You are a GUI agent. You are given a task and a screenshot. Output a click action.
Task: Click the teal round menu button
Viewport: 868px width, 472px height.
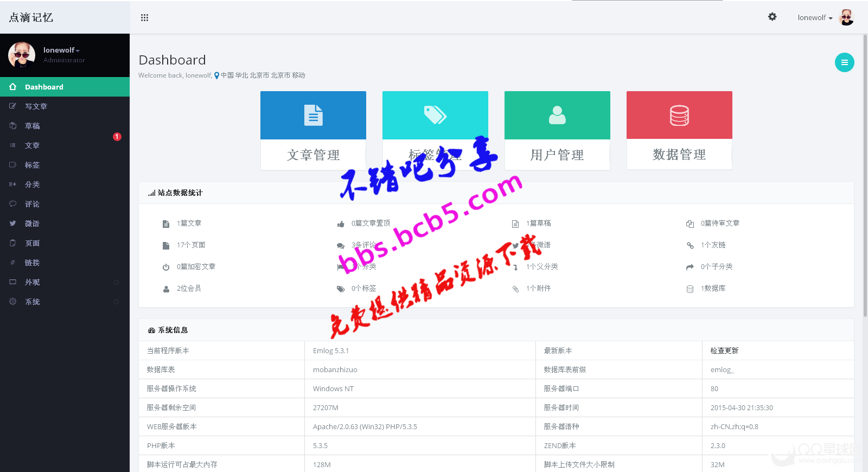pos(844,62)
